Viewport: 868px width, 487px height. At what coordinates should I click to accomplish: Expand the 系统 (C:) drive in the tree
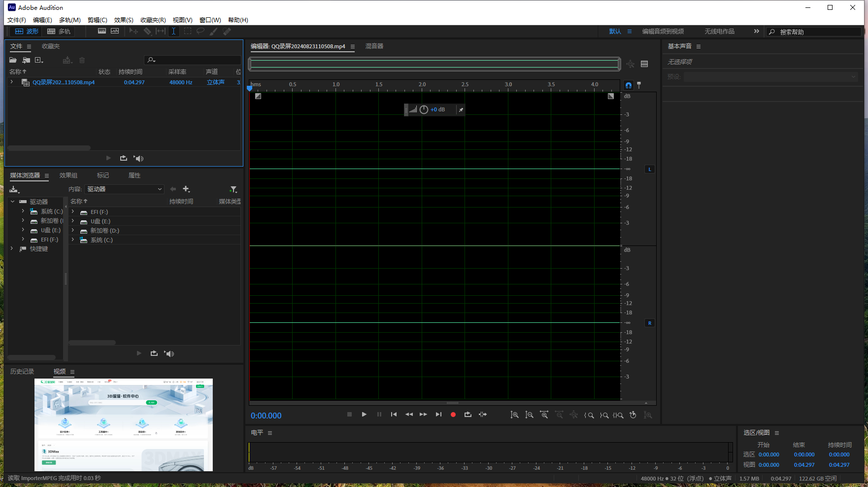pyautogui.click(x=22, y=211)
